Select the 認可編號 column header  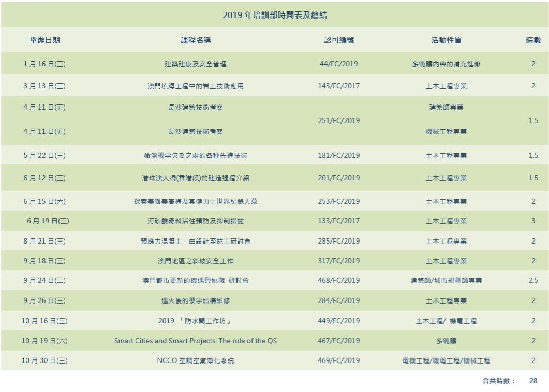339,40
